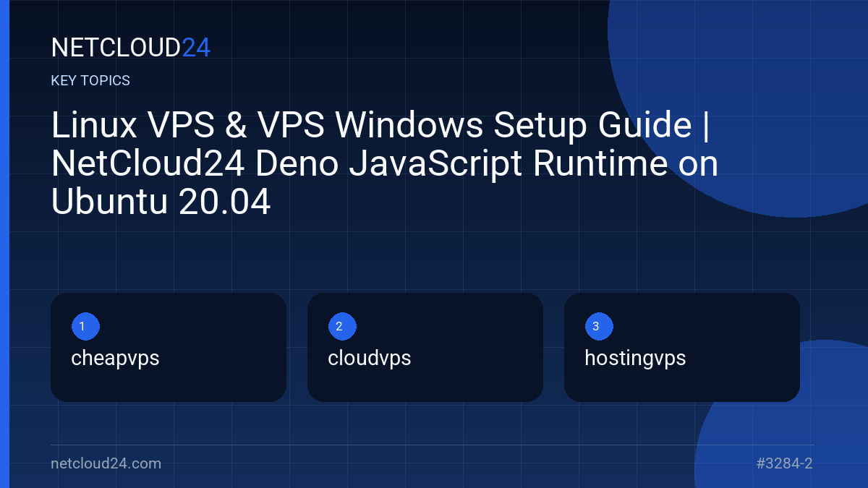Click the number 3 badge on hostingvps

[598, 326]
